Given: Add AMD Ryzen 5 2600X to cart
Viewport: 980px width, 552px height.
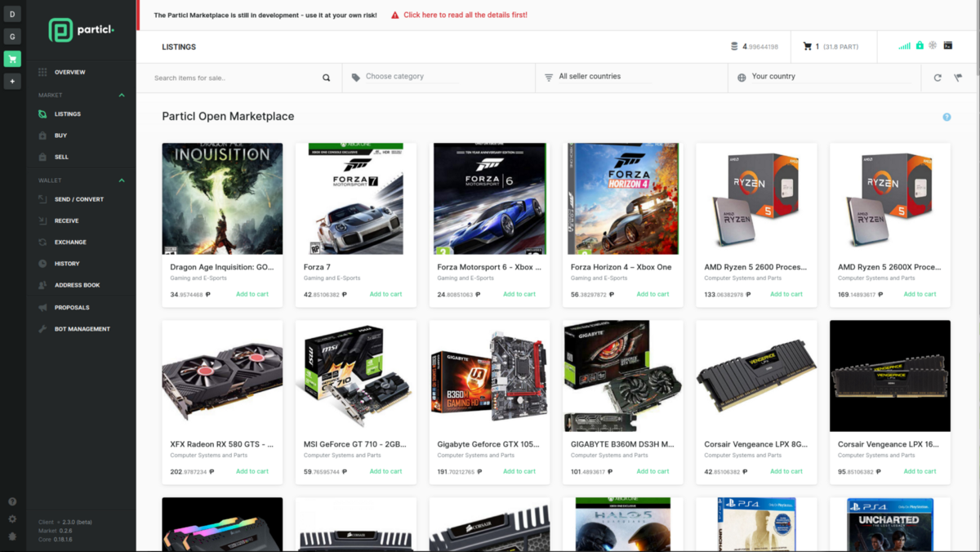Looking at the screenshot, I should coord(920,294).
